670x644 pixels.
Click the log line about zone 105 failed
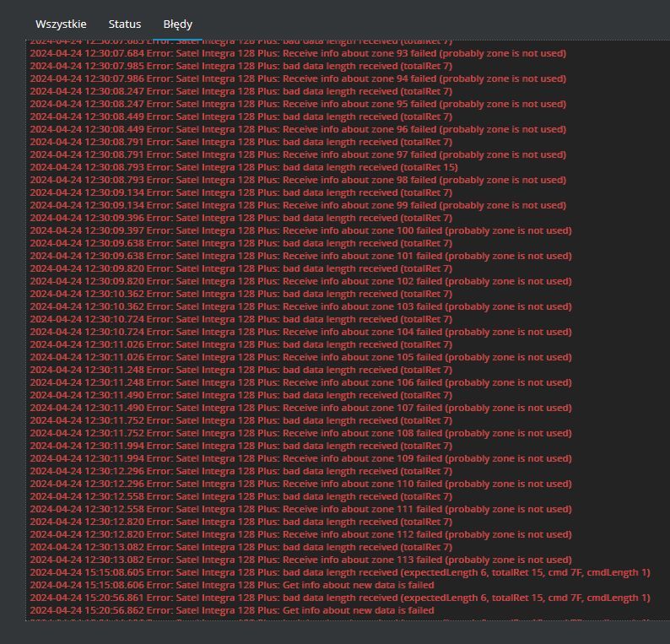[300, 357]
